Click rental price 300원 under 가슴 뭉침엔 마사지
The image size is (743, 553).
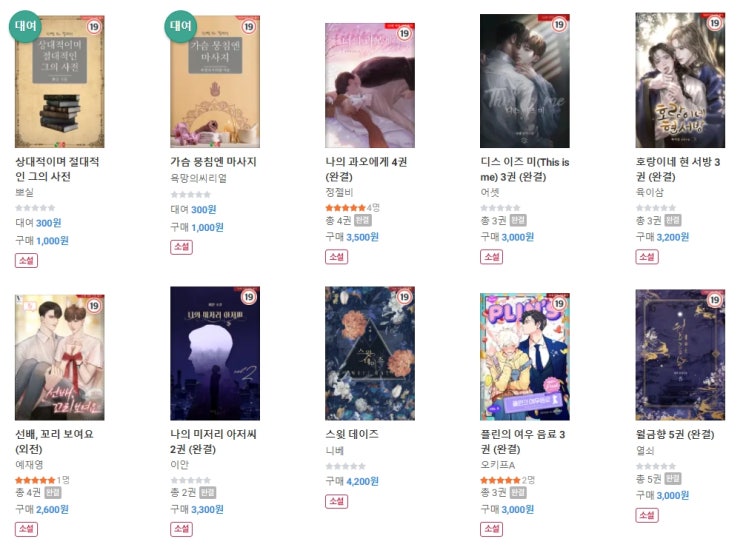point(204,209)
